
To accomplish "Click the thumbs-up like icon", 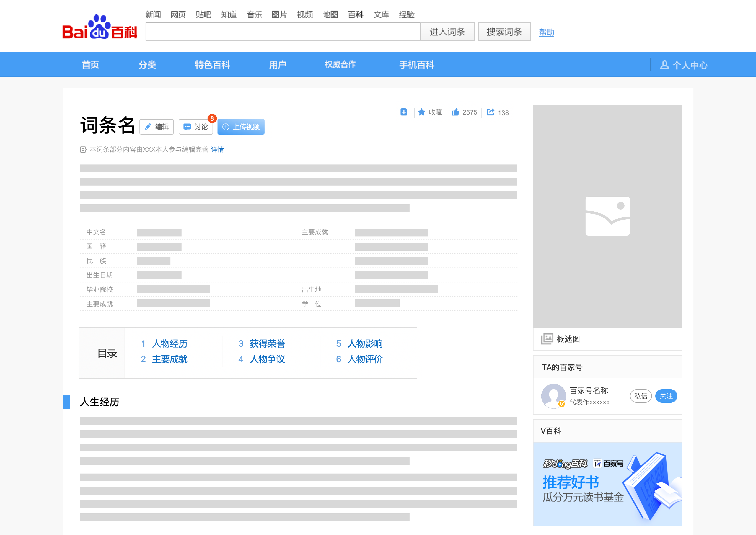I will (455, 112).
